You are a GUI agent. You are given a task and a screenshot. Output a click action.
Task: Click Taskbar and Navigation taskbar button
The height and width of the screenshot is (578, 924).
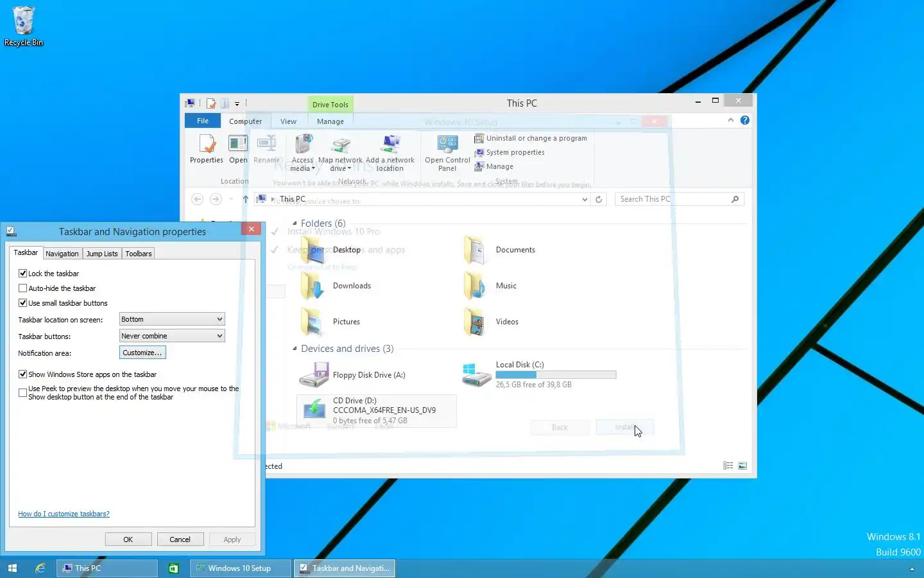pyautogui.click(x=345, y=568)
